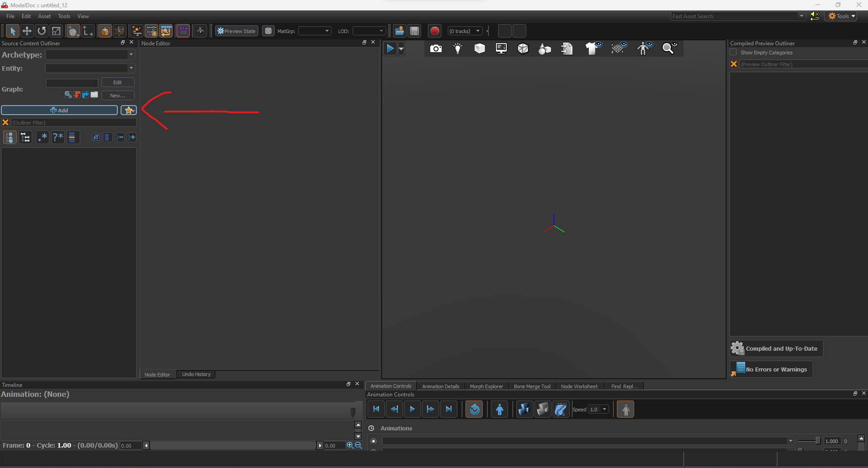
Task: Activate the Move (translate) tool
Action: coord(27,31)
